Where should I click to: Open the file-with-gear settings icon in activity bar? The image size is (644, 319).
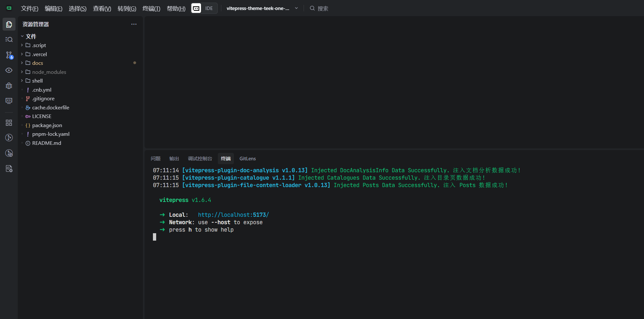coord(9,169)
